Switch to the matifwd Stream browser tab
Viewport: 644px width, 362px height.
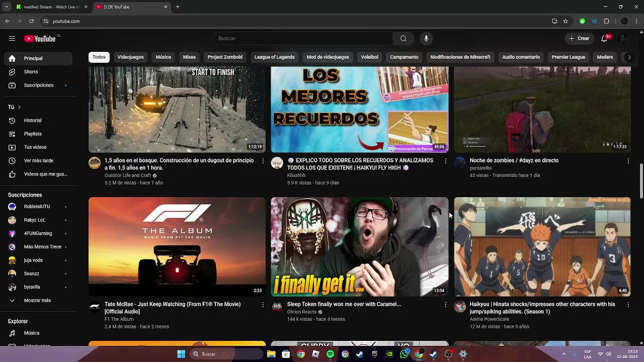pyautogui.click(x=50, y=7)
